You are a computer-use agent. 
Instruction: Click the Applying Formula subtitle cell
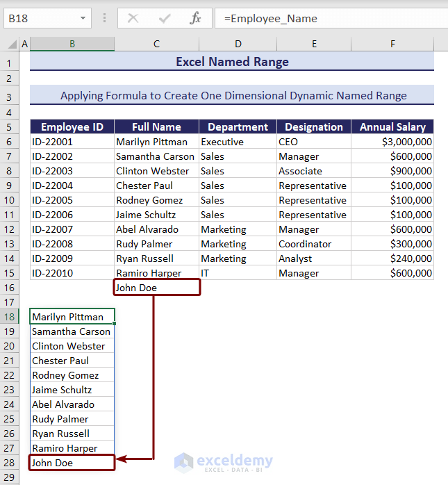coord(232,96)
